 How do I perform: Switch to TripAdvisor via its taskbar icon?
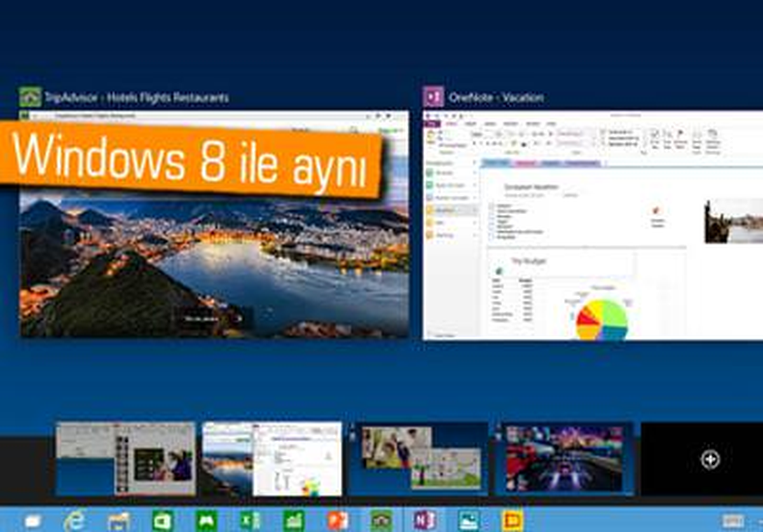tap(381, 521)
